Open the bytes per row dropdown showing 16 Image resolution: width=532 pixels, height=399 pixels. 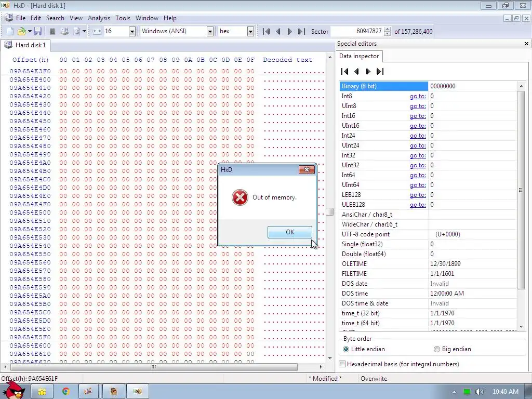pos(132,32)
